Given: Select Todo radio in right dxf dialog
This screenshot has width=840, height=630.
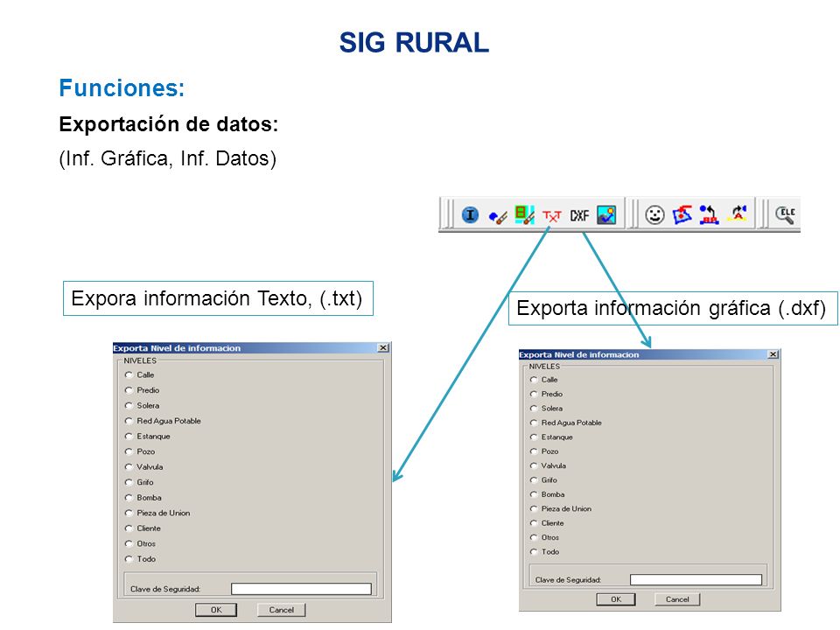Looking at the screenshot, I should coord(534,552).
